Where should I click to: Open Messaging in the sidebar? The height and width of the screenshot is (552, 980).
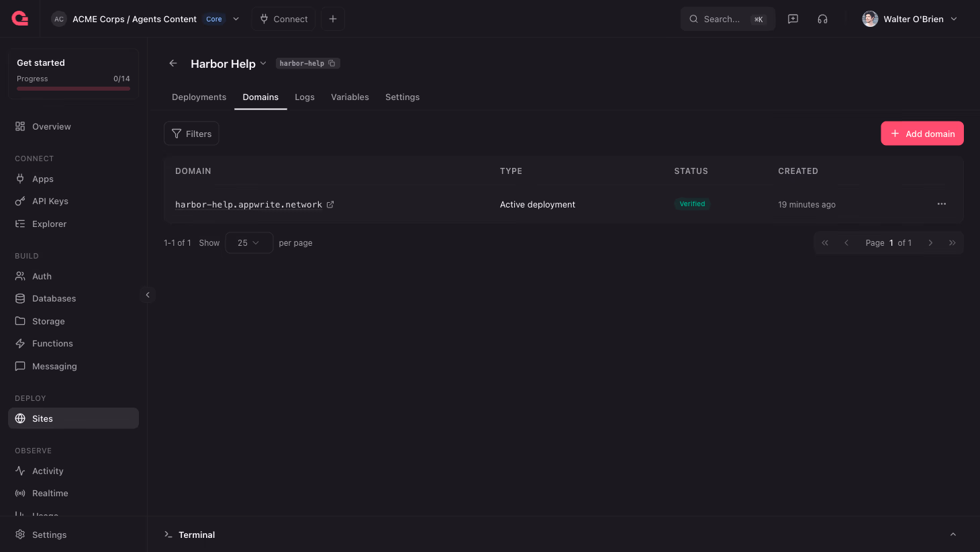(x=73, y=366)
